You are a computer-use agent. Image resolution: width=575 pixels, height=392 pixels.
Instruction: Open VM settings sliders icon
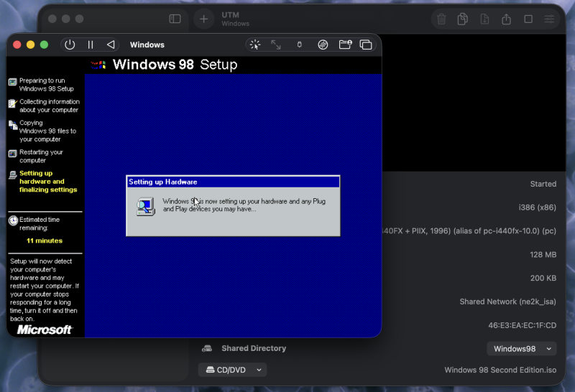549,19
